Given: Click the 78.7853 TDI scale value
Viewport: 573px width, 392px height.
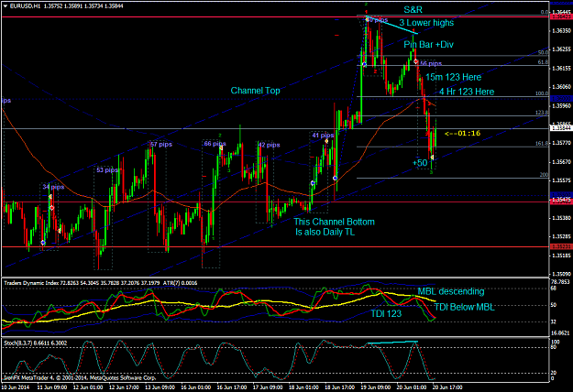Looking at the screenshot, I should pyautogui.click(x=560, y=282).
